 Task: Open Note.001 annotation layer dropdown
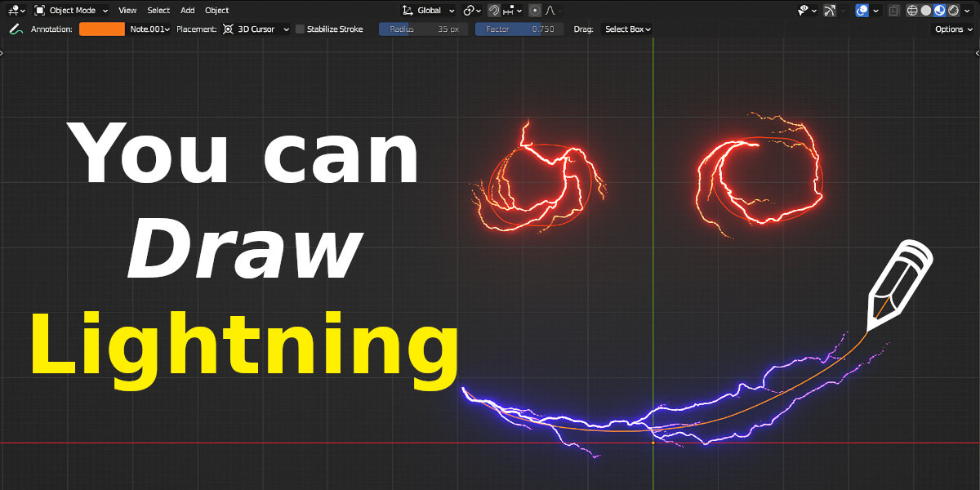(149, 29)
